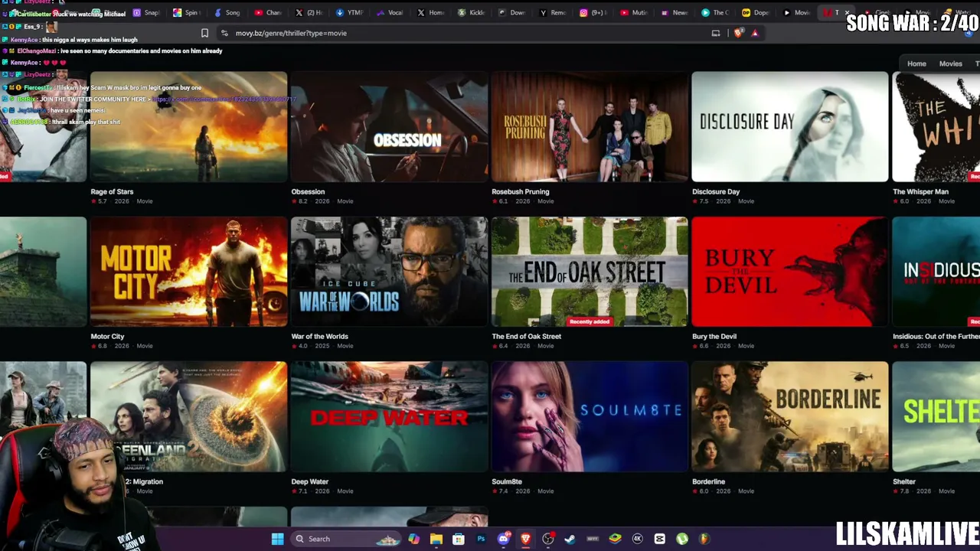980x551 pixels.
Task: Open File Explorer from the taskbar
Action: pos(436,539)
